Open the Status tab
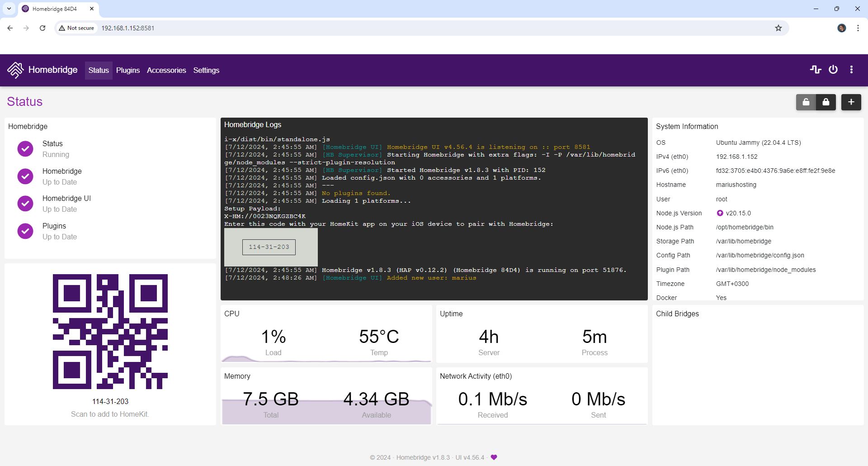This screenshot has height=466, width=868. click(x=99, y=70)
